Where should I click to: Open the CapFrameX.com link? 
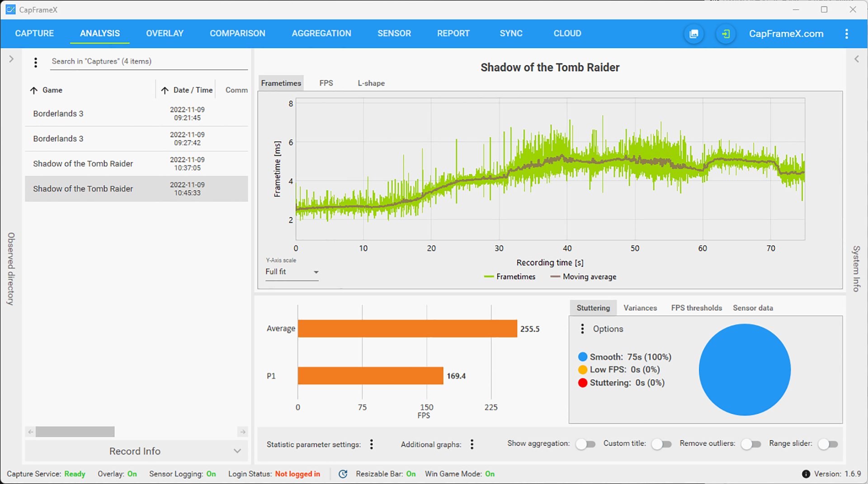pos(786,34)
